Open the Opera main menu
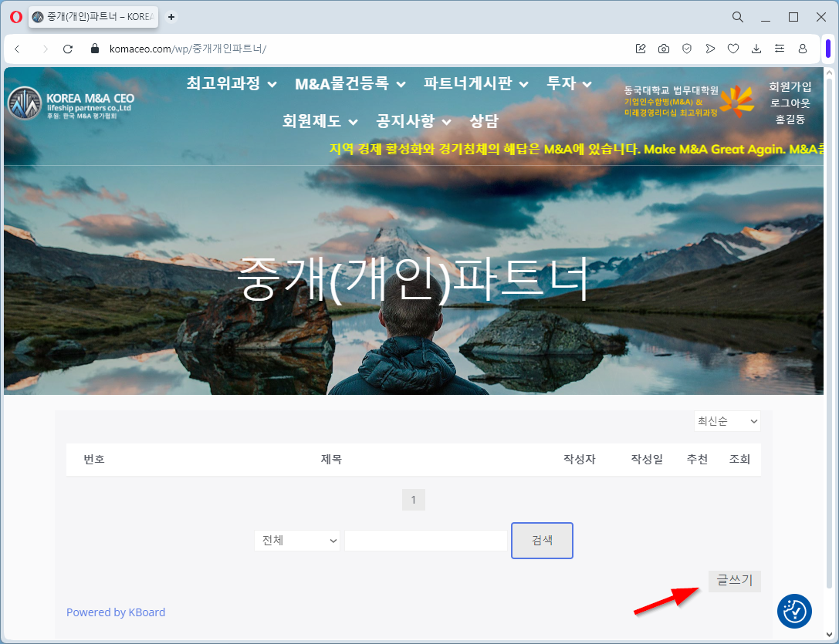This screenshot has height=644, width=839. (x=15, y=17)
